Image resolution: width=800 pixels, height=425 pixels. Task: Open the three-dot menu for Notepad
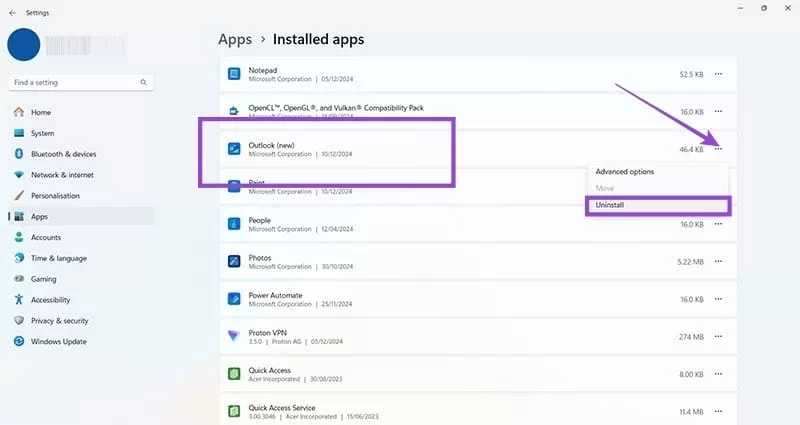coord(718,74)
